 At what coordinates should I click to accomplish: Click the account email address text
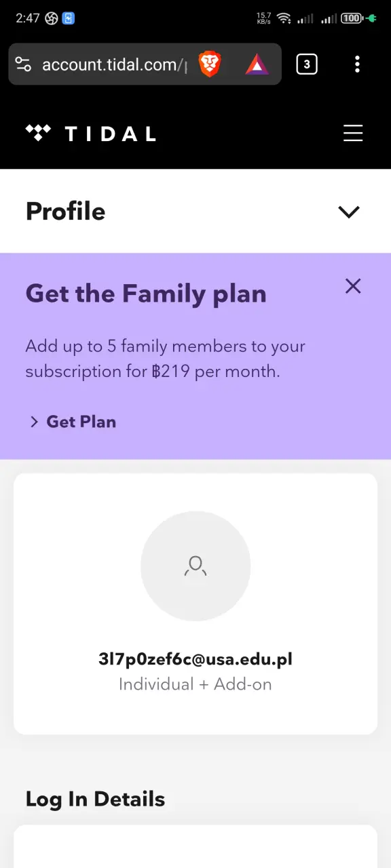(x=195, y=659)
